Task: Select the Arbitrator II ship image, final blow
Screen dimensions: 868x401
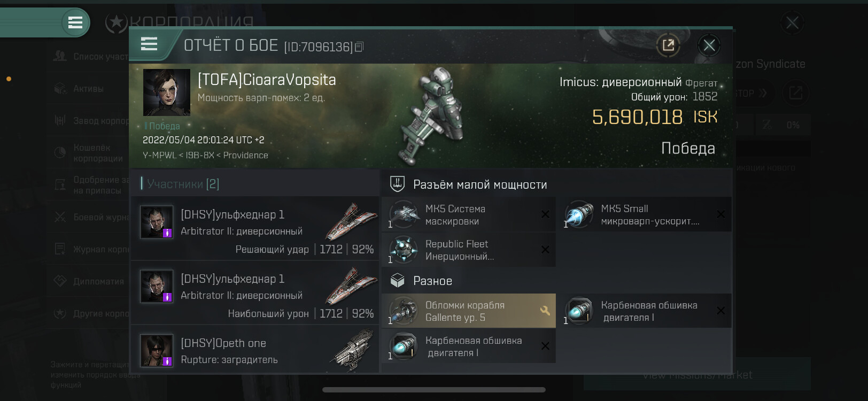Action: (352, 220)
